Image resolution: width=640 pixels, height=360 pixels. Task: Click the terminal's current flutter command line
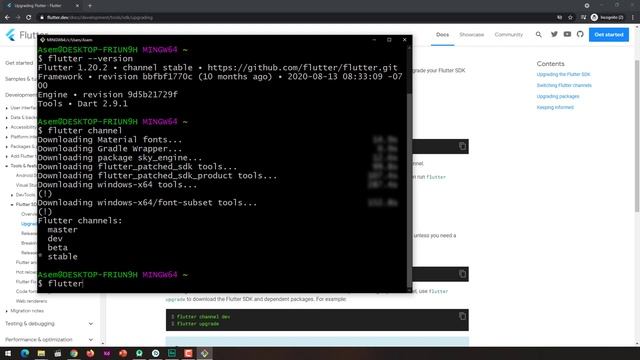point(60,284)
